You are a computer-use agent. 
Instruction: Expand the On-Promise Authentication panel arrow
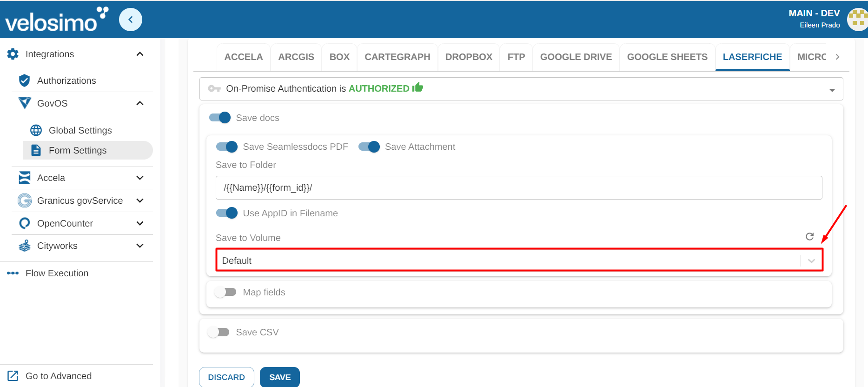pos(832,90)
